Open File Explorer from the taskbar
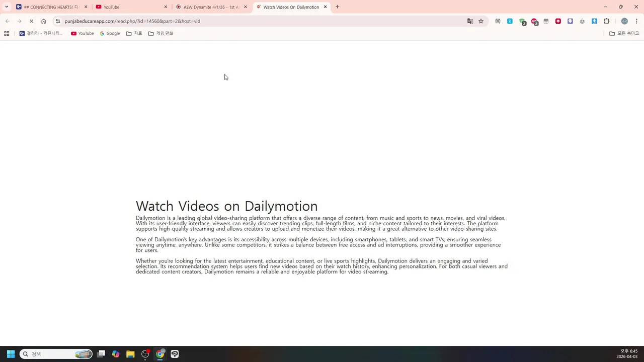Viewport: 644px width, 362px height. point(130,354)
